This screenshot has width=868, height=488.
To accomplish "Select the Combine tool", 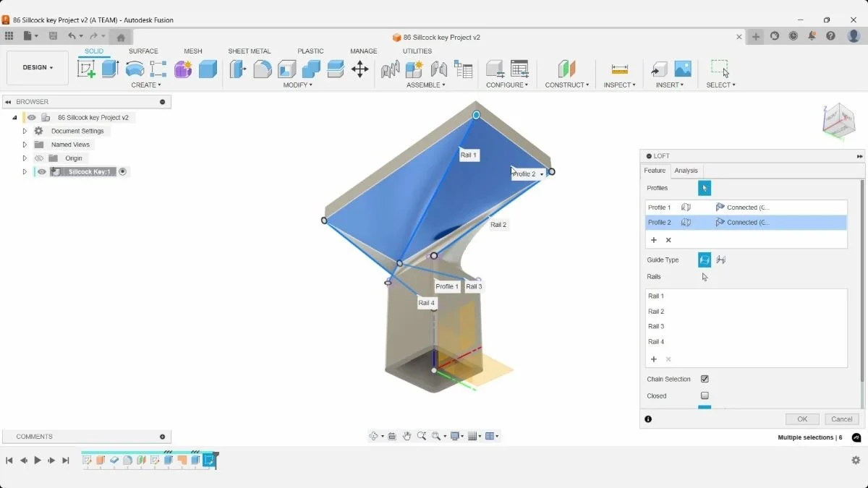I will pos(311,69).
